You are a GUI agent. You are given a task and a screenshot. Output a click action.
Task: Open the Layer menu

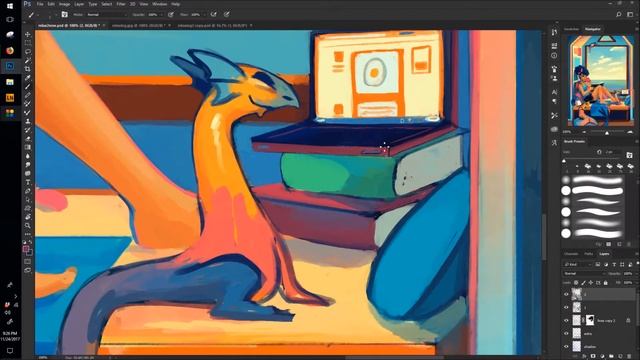pyautogui.click(x=79, y=4)
